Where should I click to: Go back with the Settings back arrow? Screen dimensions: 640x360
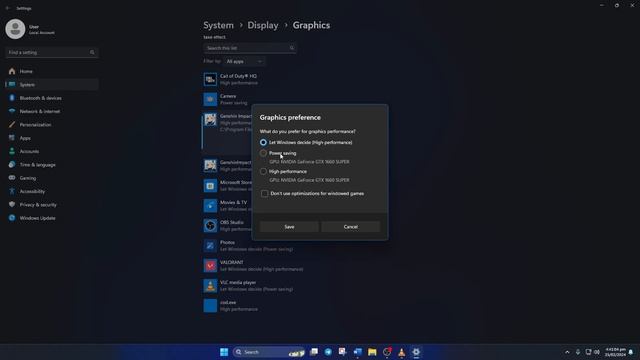pos(8,8)
